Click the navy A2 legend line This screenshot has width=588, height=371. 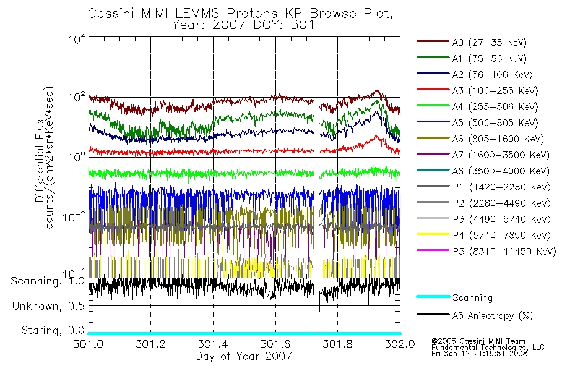tap(433, 74)
